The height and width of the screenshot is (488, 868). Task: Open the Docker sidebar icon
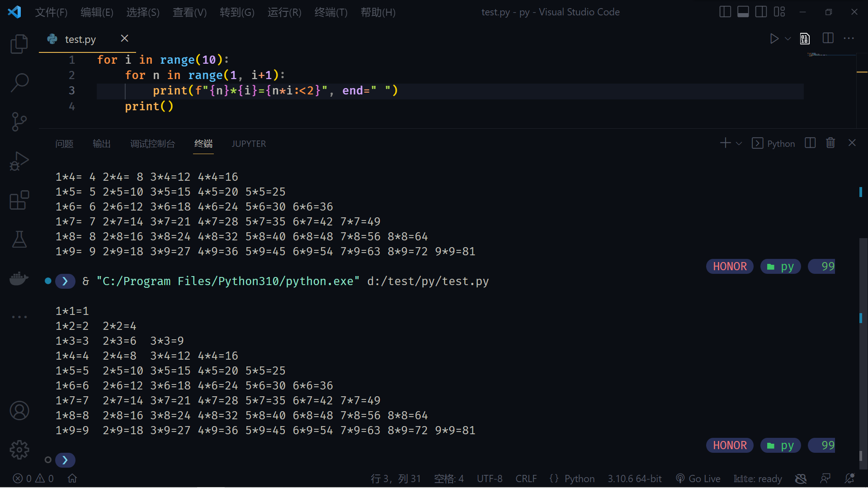pos(19,279)
